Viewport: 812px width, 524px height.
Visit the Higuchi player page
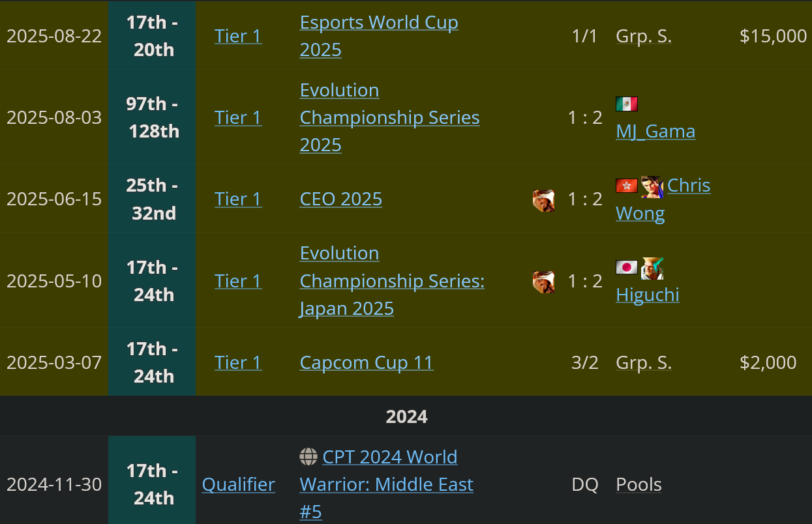[x=648, y=295]
